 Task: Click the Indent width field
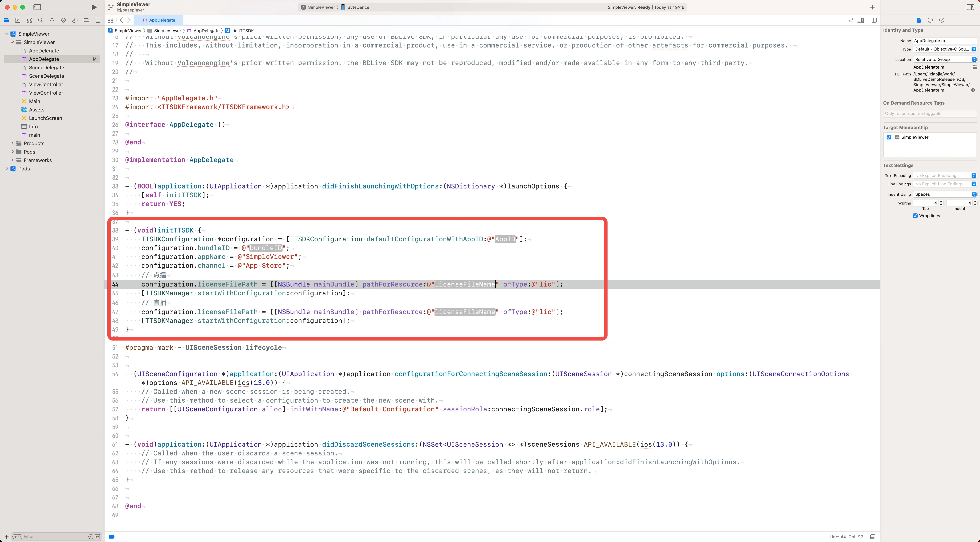tap(960, 203)
